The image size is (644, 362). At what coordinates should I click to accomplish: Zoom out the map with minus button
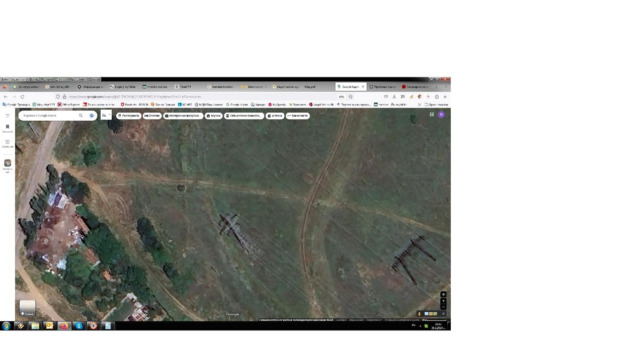[x=443, y=307]
